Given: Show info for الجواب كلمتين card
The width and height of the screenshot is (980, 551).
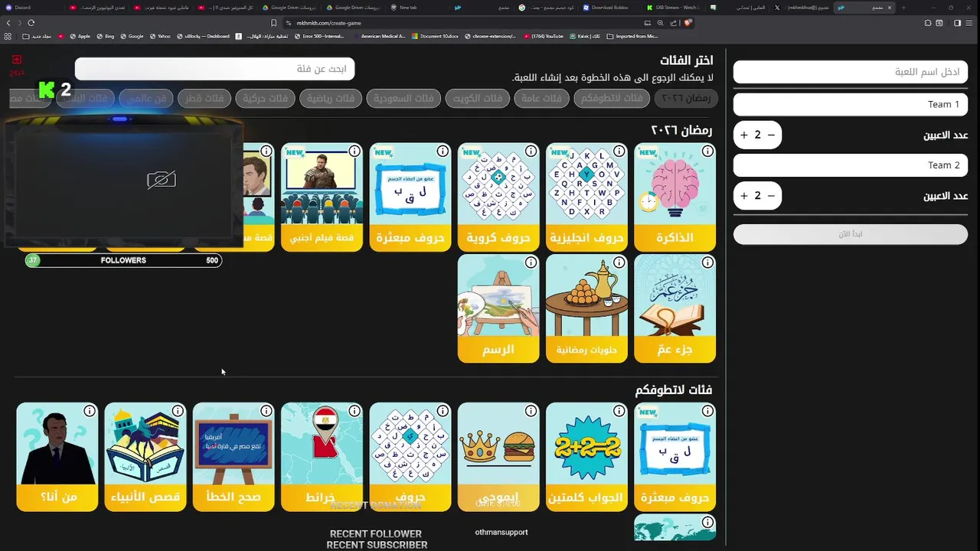Looking at the screenshot, I should [619, 411].
